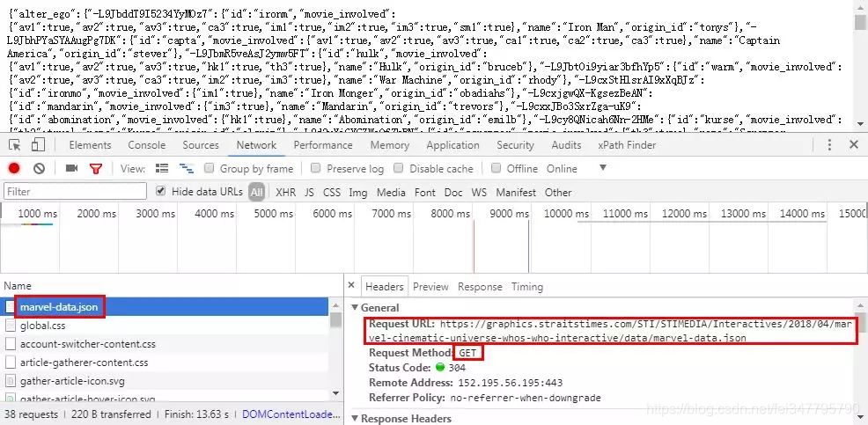Clear the network log icon

(x=39, y=168)
